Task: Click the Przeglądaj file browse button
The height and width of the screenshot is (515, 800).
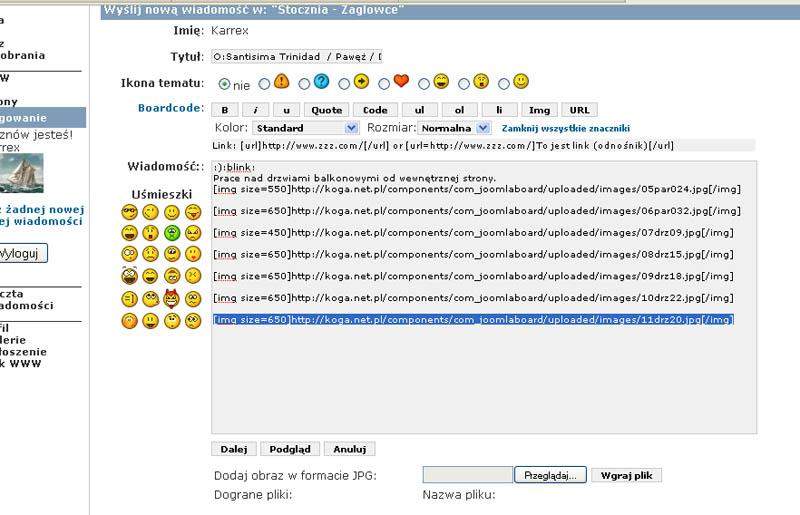Action: coord(549,476)
